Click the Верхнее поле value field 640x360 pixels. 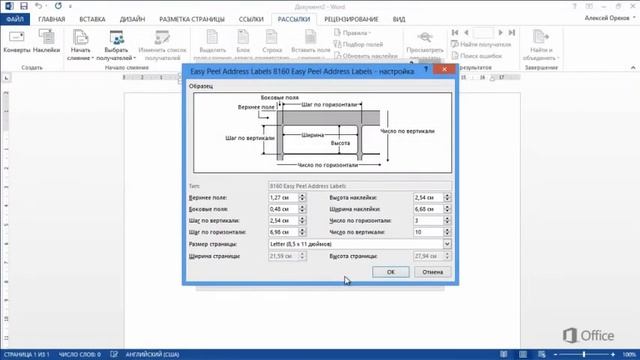tap(283, 198)
